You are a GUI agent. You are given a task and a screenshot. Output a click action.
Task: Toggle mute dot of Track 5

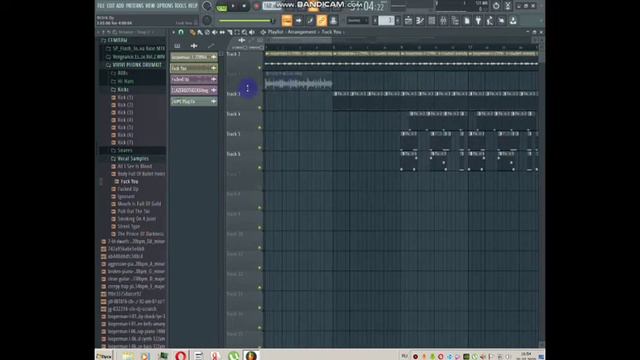pyautogui.click(x=260, y=148)
